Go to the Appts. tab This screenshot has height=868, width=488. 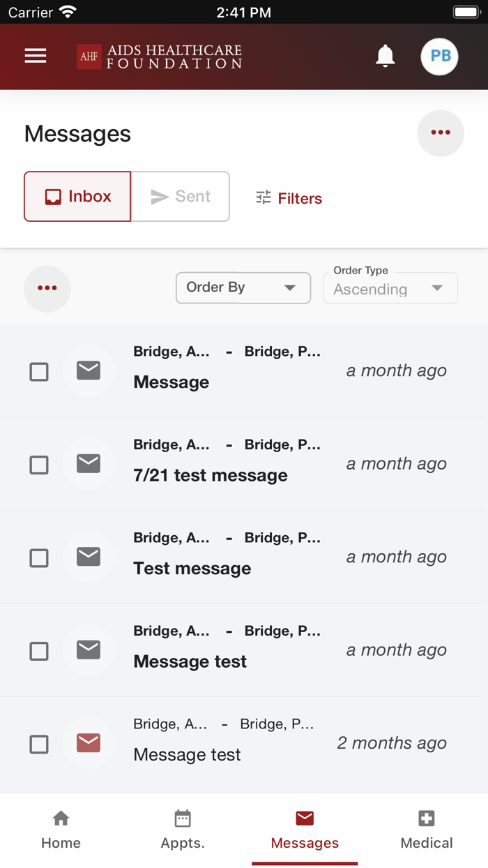pyautogui.click(x=183, y=829)
